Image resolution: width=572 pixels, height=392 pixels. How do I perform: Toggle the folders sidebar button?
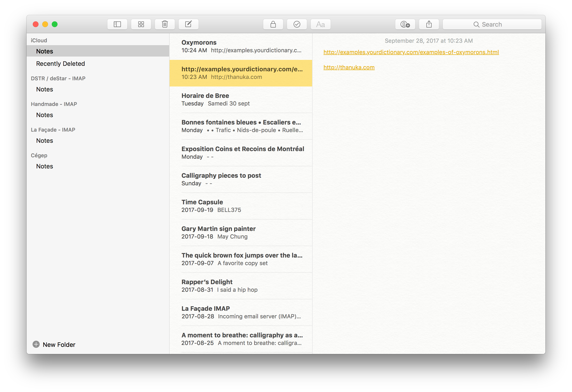coord(117,24)
